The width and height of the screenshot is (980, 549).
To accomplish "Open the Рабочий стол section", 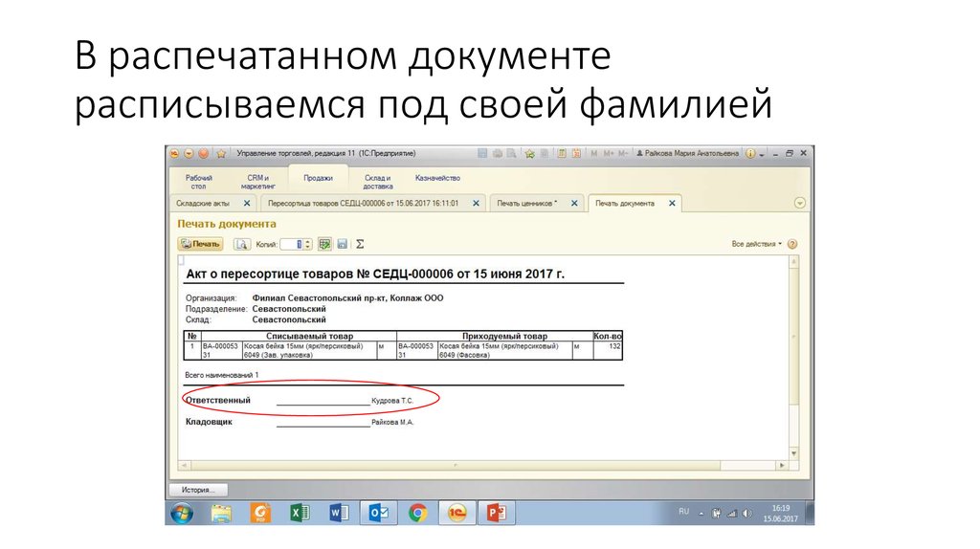I will [x=198, y=182].
